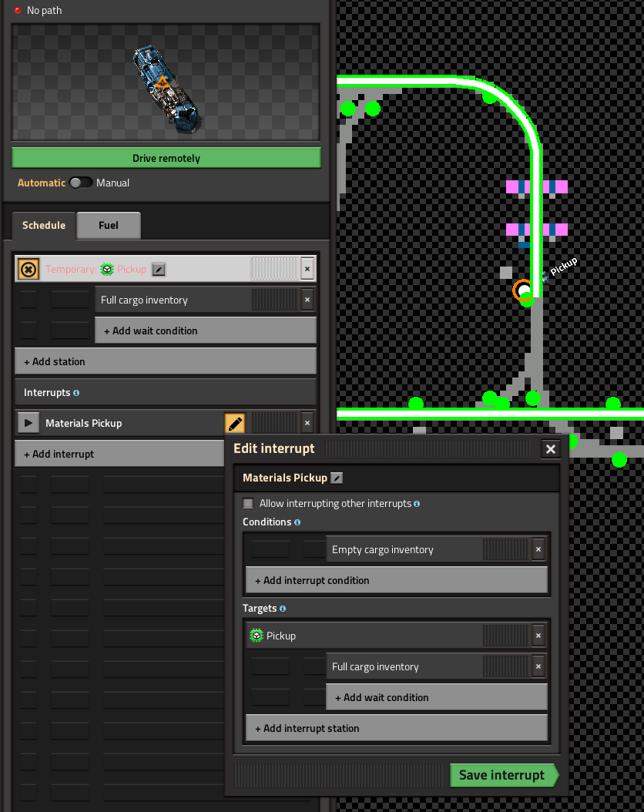The height and width of the screenshot is (812, 644).
Task: Enable Allow interrupting other interrupts checkbox
Action: click(x=249, y=503)
